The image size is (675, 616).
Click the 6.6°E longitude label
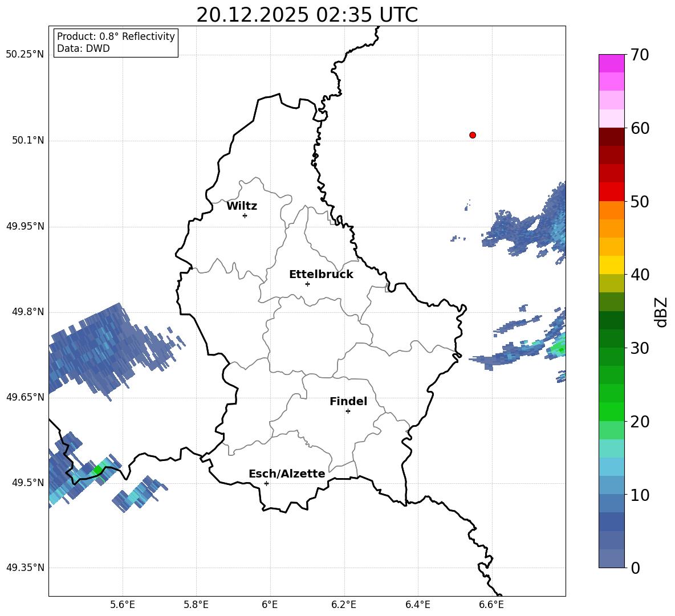(491, 605)
